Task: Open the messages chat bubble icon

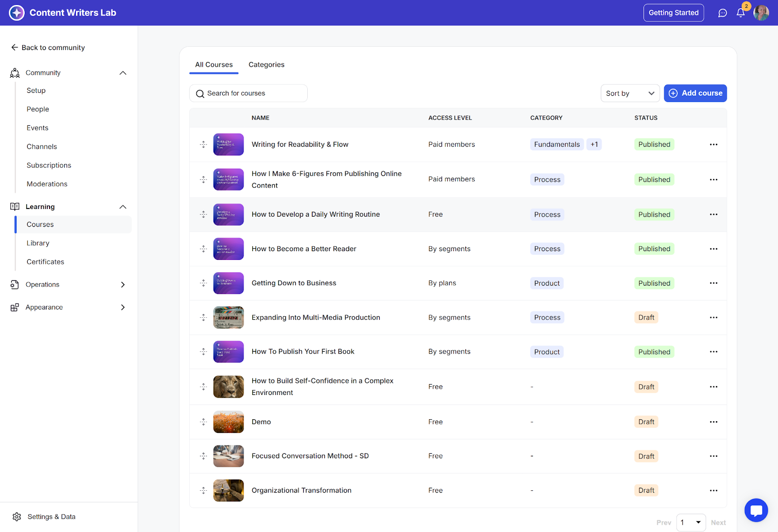Action: tap(723, 13)
